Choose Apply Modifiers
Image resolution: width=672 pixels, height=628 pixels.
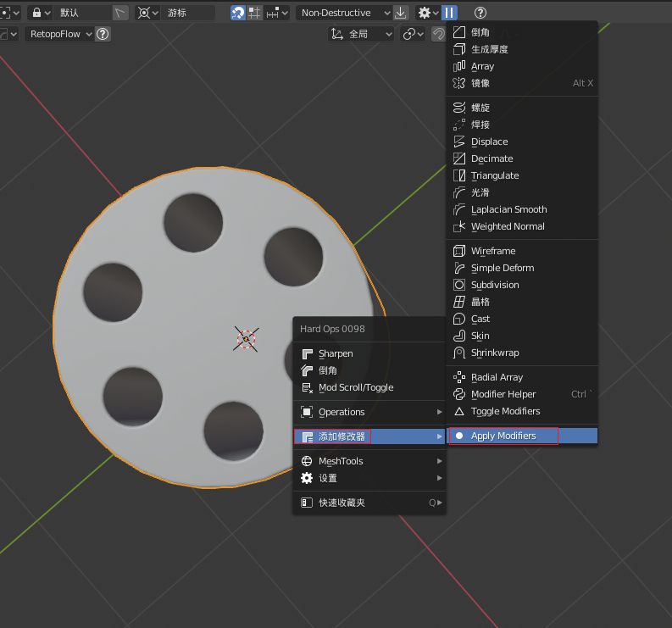pyautogui.click(x=521, y=436)
